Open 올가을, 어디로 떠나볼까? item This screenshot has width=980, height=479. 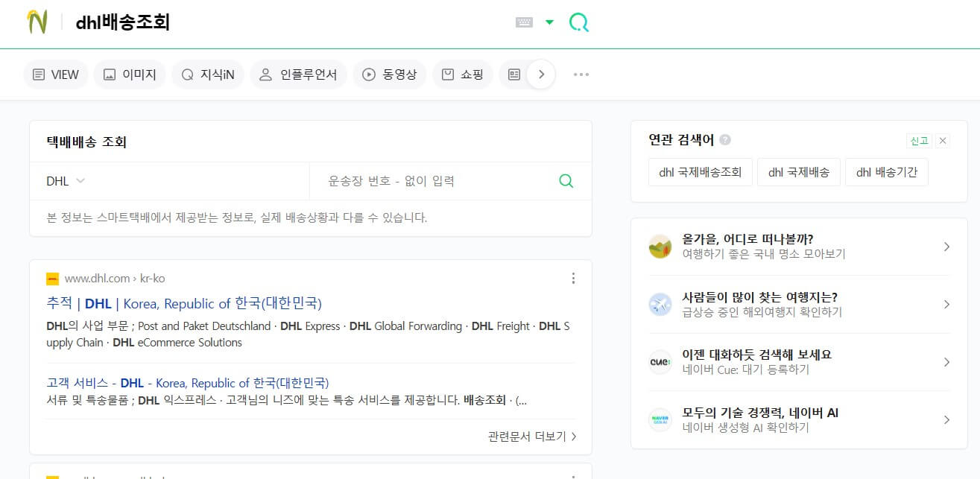click(799, 247)
